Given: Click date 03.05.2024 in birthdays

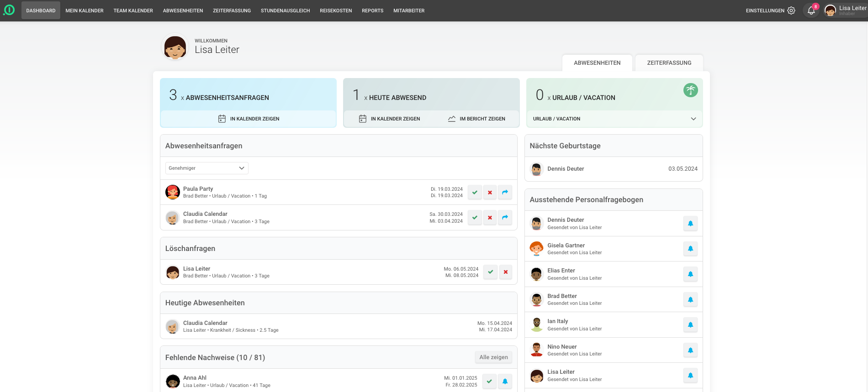Looking at the screenshot, I should click(683, 169).
